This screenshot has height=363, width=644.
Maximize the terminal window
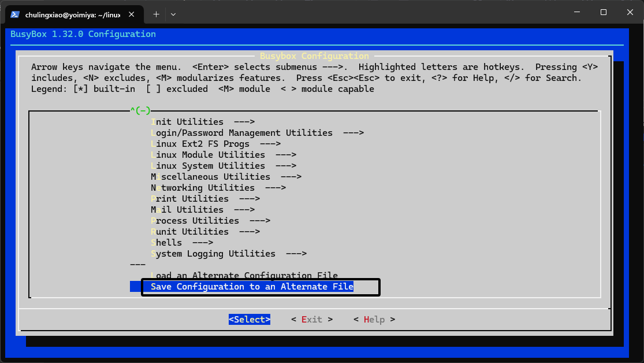(x=604, y=12)
